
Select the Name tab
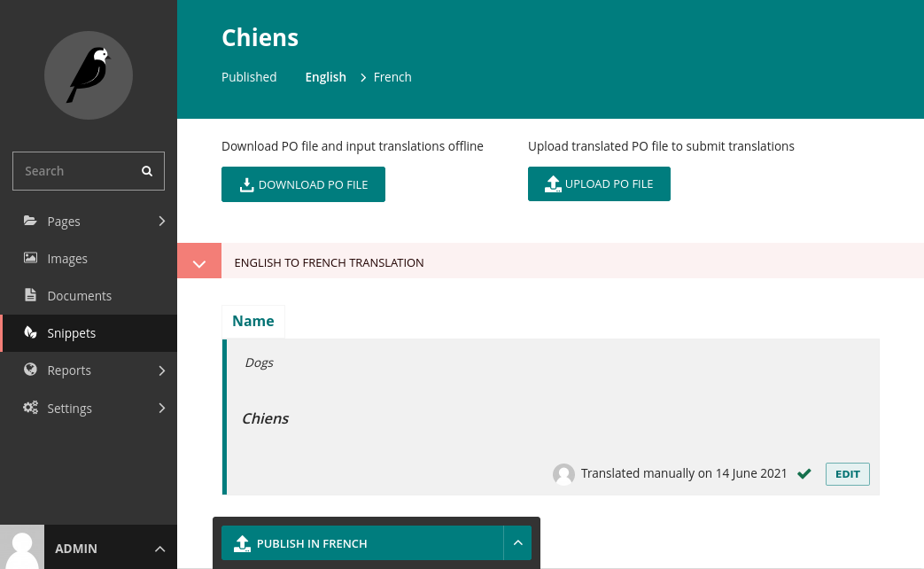coord(252,322)
